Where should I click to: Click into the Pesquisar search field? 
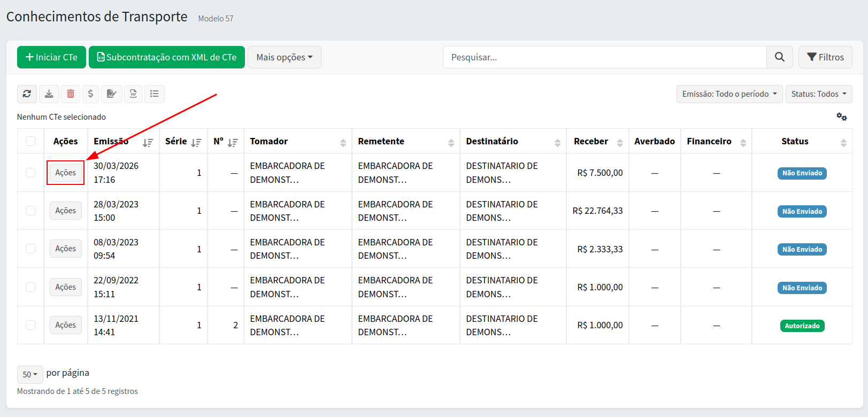604,57
